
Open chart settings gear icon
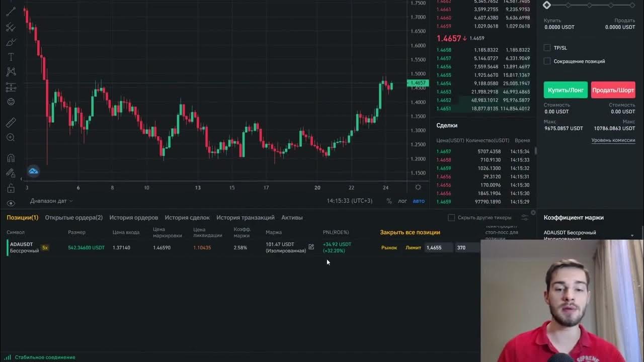418,187
